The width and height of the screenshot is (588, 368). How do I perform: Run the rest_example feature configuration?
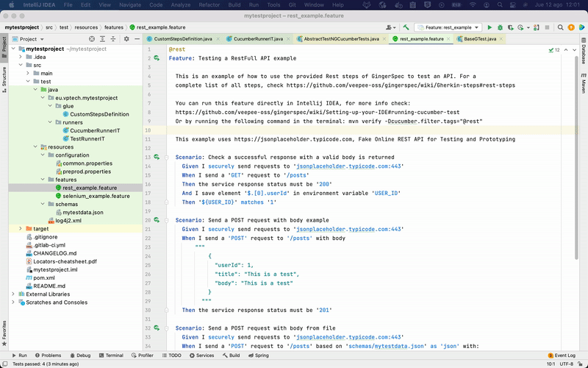[490, 27]
